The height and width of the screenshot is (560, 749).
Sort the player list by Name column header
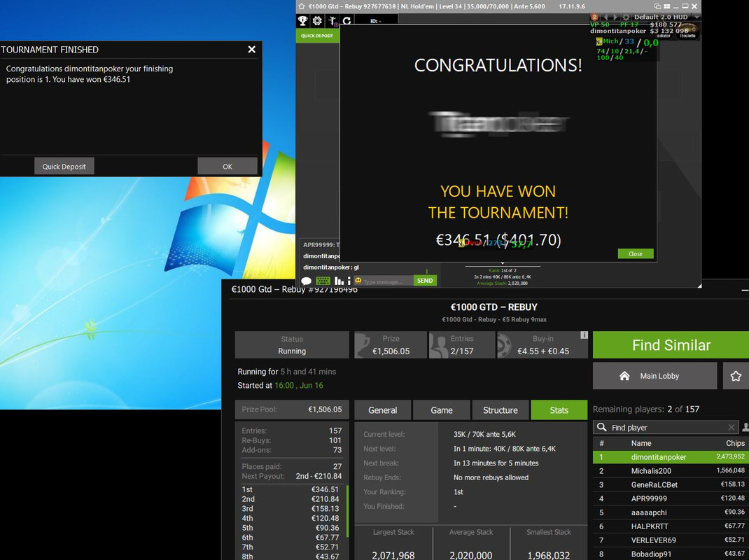tap(641, 443)
